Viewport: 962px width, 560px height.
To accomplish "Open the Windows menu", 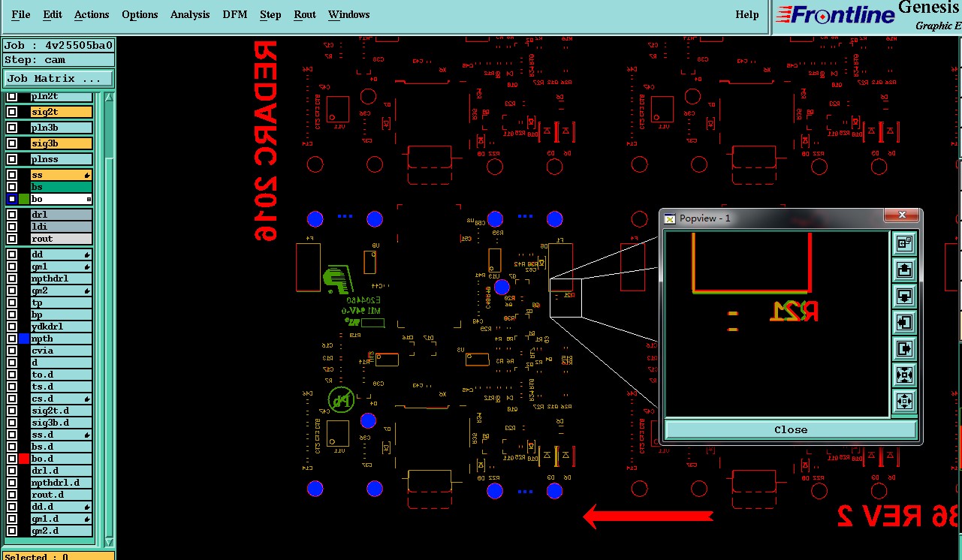I will 348,14.
